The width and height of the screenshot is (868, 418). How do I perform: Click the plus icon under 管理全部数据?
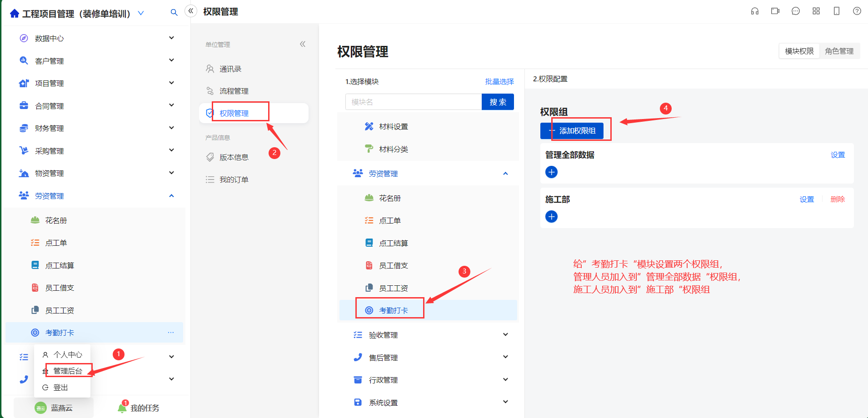tap(552, 172)
